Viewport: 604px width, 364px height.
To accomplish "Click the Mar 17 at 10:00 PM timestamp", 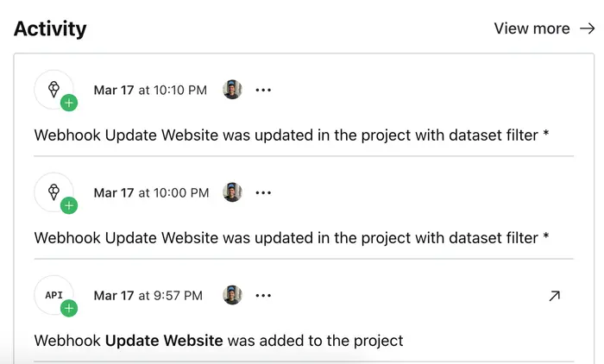I will pyautogui.click(x=151, y=192).
